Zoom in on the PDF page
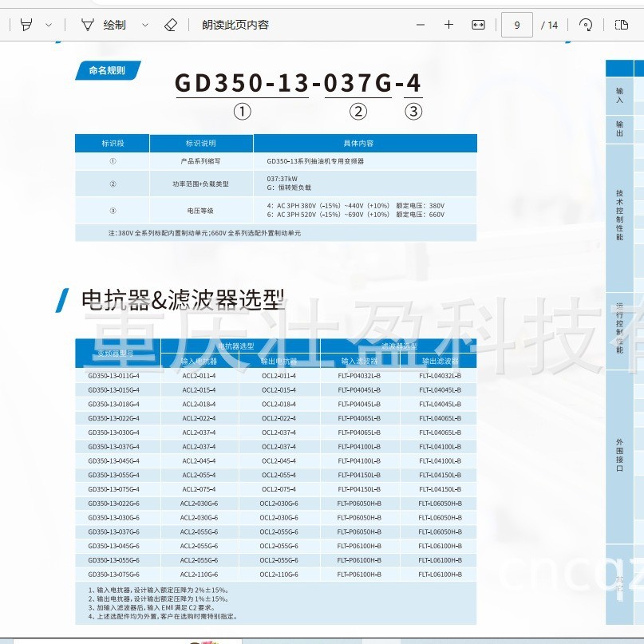The height and width of the screenshot is (644, 644). [x=448, y=25]
